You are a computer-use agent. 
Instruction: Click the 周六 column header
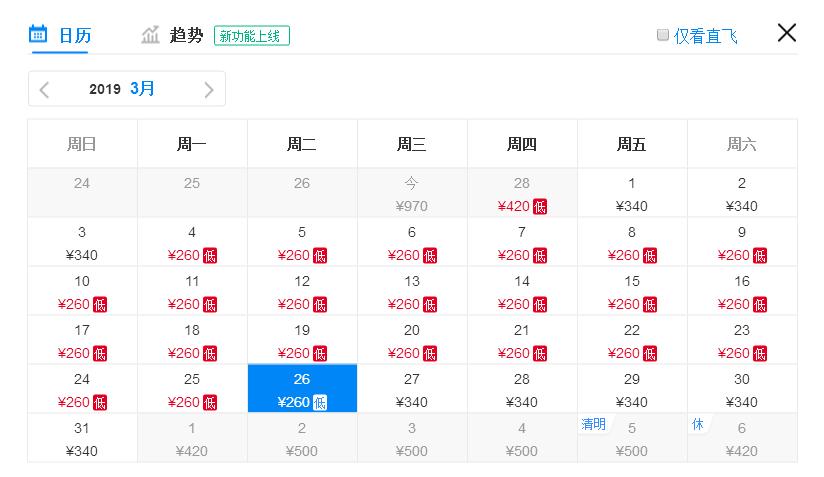point(742,143)
